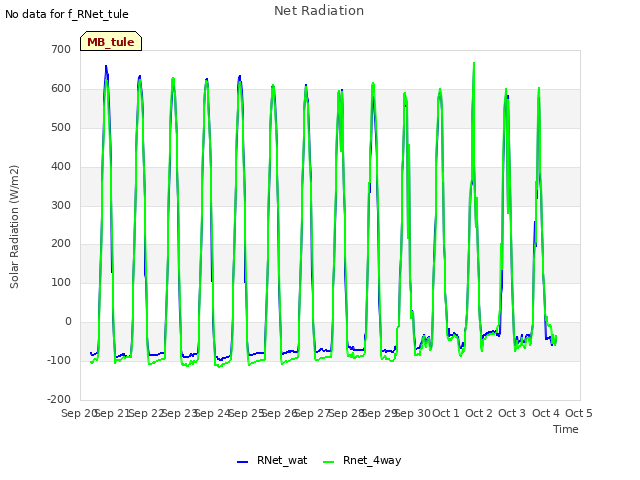
Task: Click the 'No data for f_RNet_tule' message
Action: 67,14
